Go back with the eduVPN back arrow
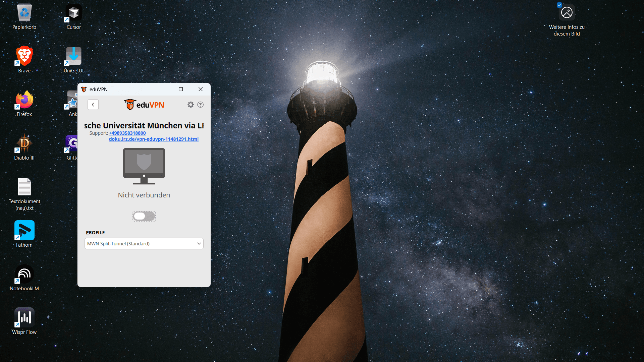Image resolution: width=644 pixels, height=362 pixels. [93, 105]
